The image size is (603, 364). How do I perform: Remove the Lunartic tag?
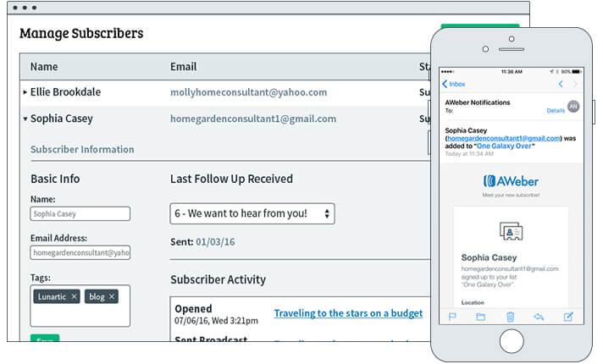pyautogui.click(x=74, y=296)
